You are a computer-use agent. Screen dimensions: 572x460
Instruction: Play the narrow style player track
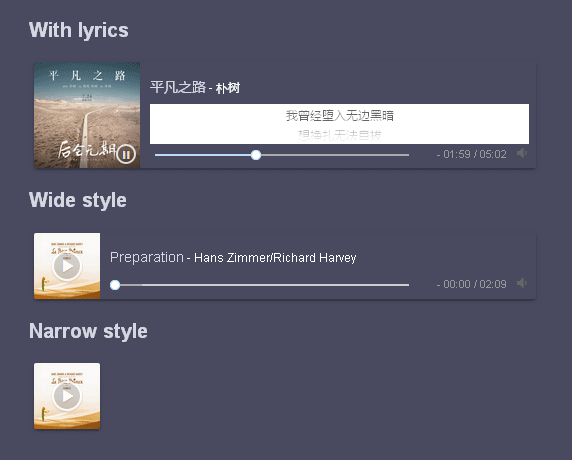coord(67,396)
